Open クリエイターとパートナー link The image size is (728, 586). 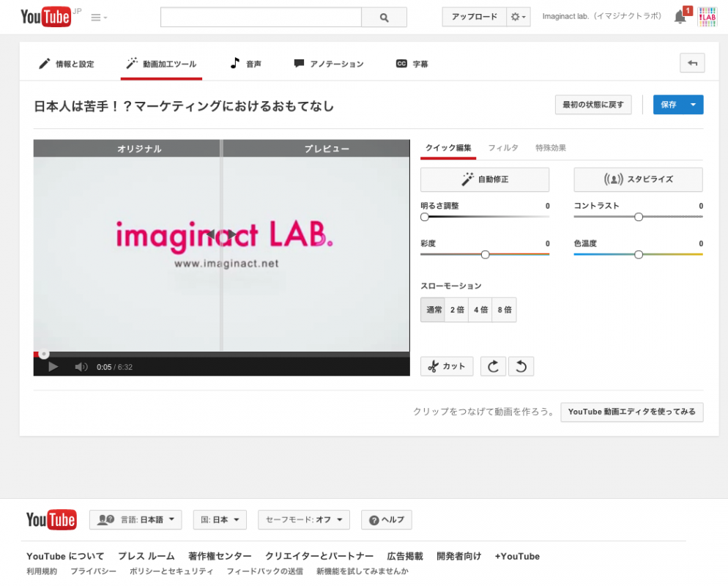319,556
